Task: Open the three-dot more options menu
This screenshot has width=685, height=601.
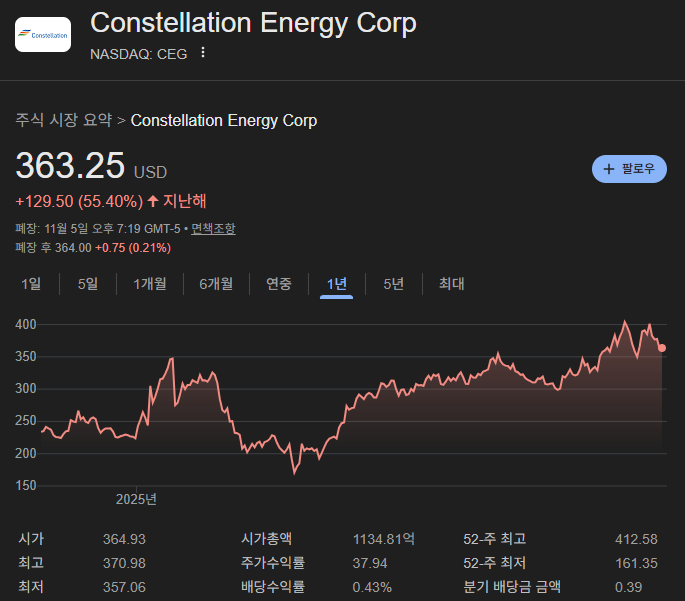Action: (204, 53)
